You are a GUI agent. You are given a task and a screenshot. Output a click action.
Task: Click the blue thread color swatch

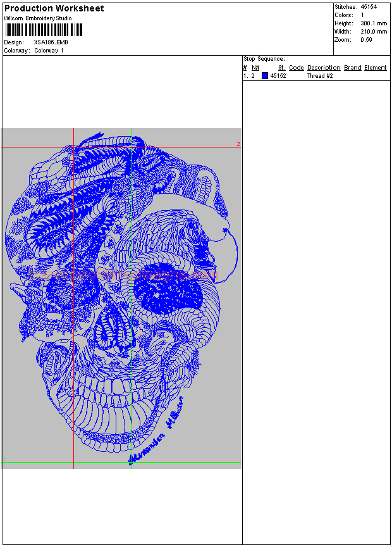coord(265,76)
